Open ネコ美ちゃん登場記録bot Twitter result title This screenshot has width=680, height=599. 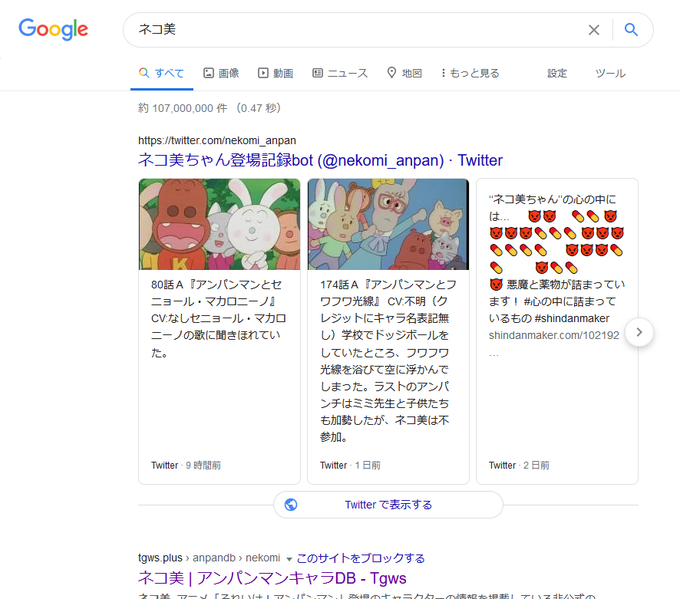click(x=320, y=160)
